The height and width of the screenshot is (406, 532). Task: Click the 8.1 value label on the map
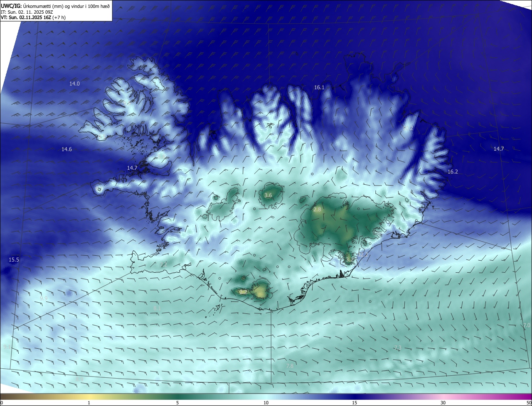click(157, 308)
